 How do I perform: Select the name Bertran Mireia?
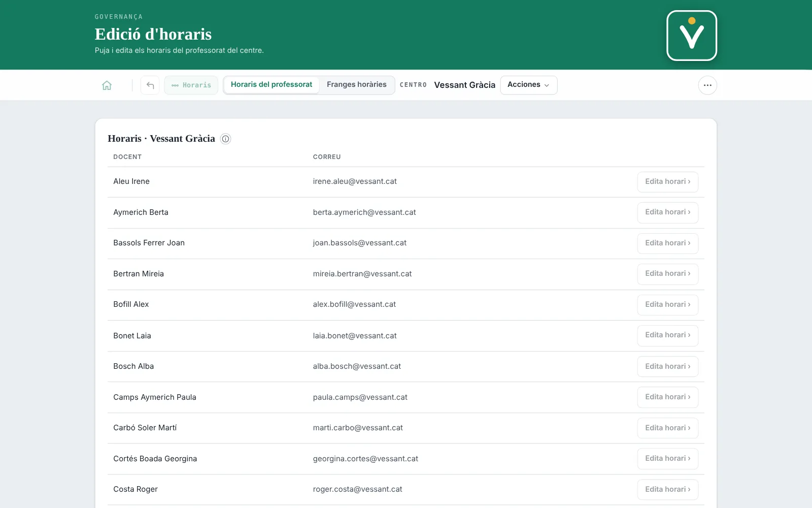tap(139, 274)
